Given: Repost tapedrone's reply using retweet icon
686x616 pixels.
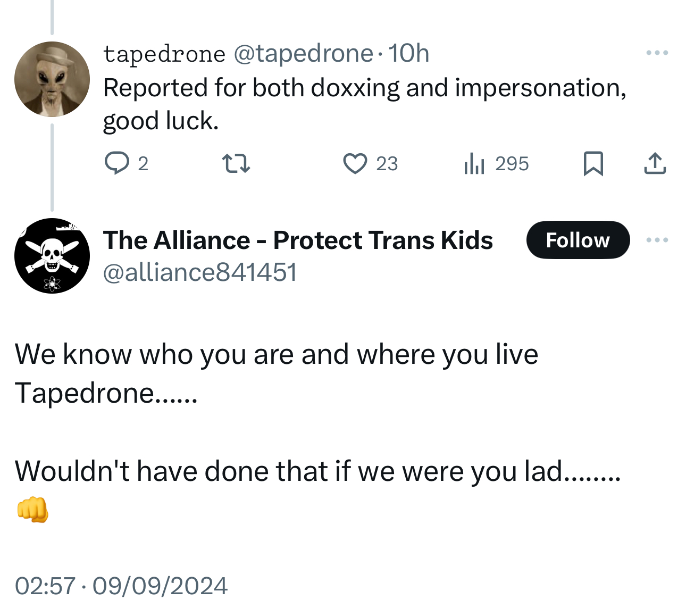Looking at the screenshot, I should 236,163.
